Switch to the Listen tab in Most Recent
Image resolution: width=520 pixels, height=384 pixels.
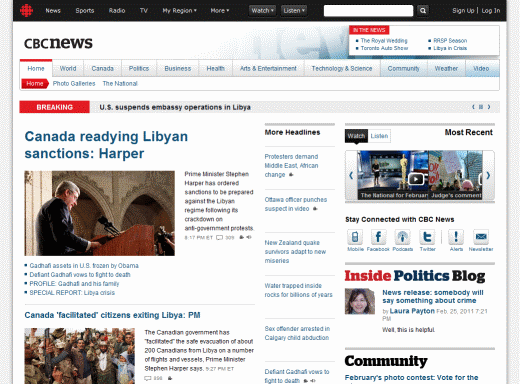coord(379,136)
